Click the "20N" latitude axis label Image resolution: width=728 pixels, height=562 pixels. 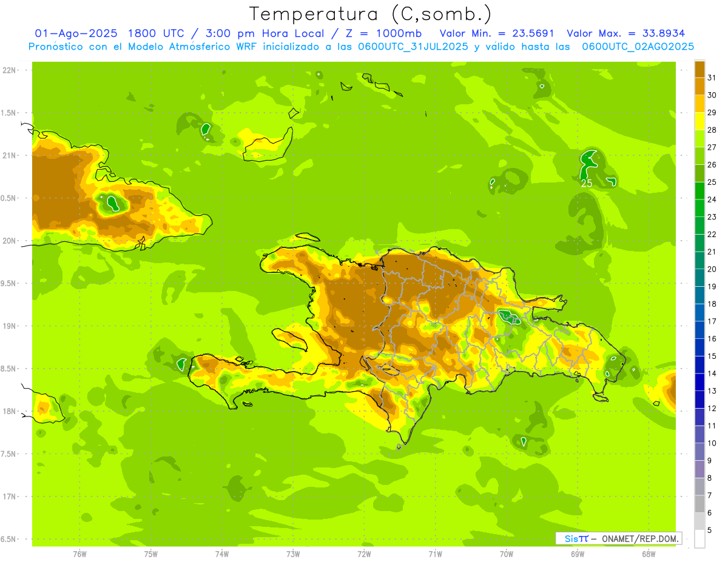[x=8, y=241]
